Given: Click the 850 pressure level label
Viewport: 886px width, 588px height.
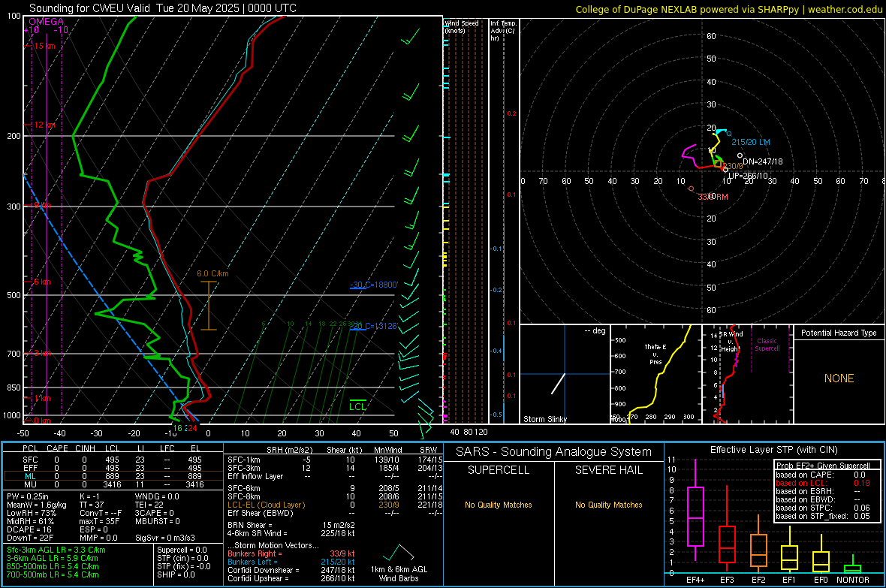Looking at the screenshot, I should (14, 387).
